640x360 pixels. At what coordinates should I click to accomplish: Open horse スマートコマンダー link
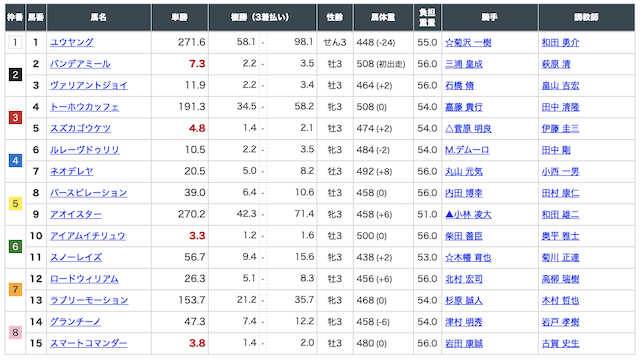[x=89, y=343]
